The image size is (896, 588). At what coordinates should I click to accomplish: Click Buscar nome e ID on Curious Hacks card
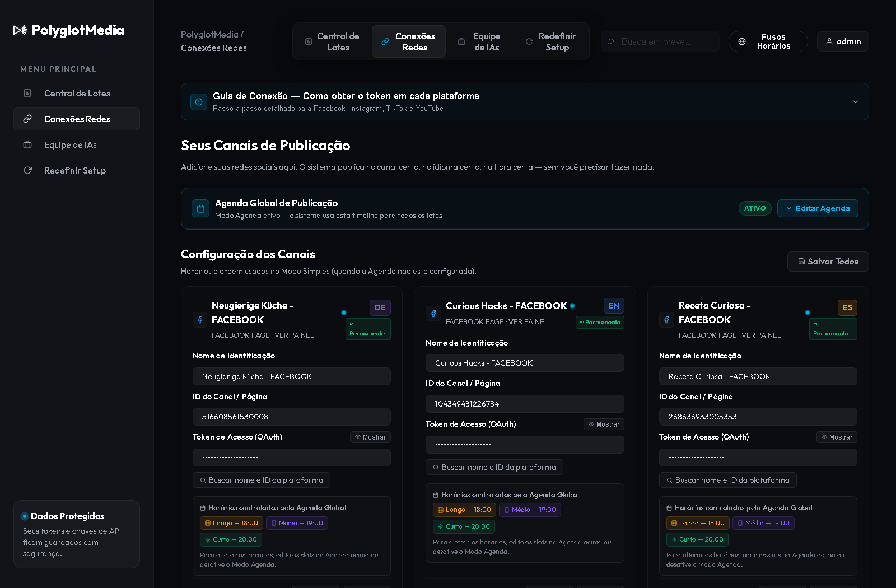click(494, 467)
